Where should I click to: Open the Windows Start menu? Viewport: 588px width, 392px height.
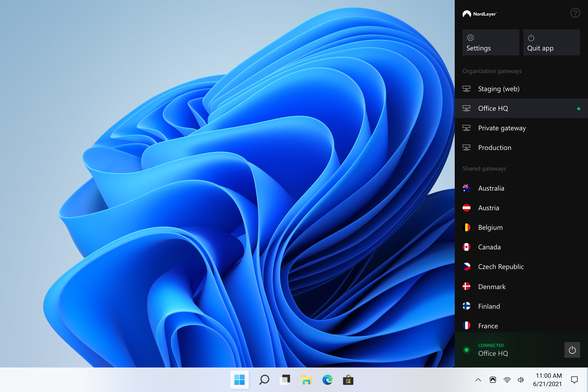240,380
